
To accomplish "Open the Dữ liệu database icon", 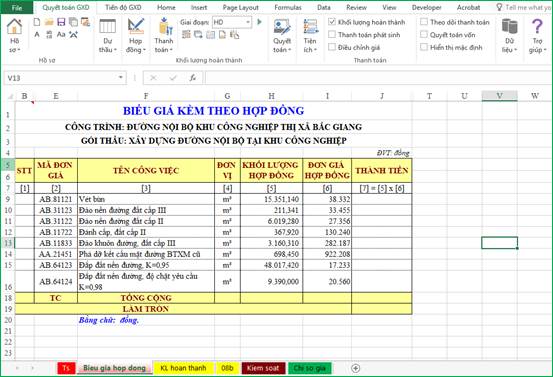I will [509, 27].
